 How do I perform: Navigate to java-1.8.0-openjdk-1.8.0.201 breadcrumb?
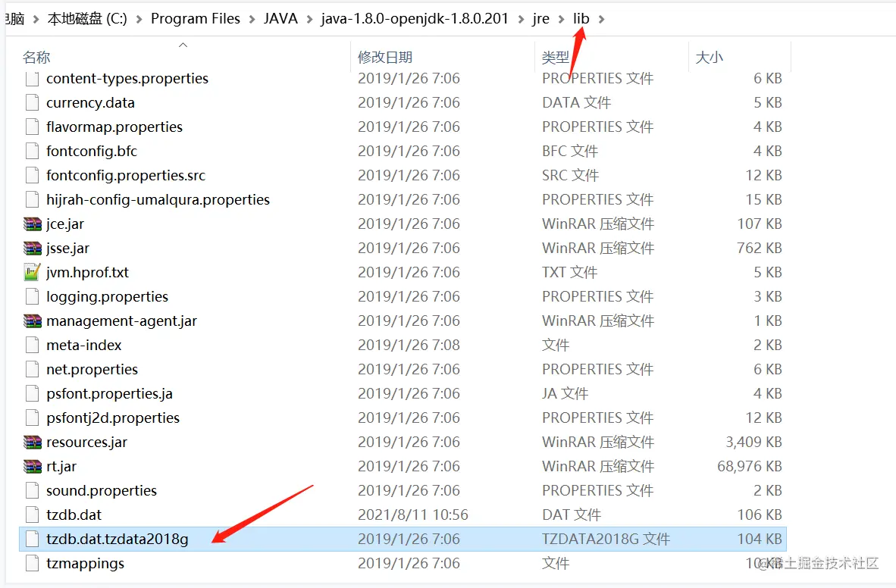coord(415,19)
